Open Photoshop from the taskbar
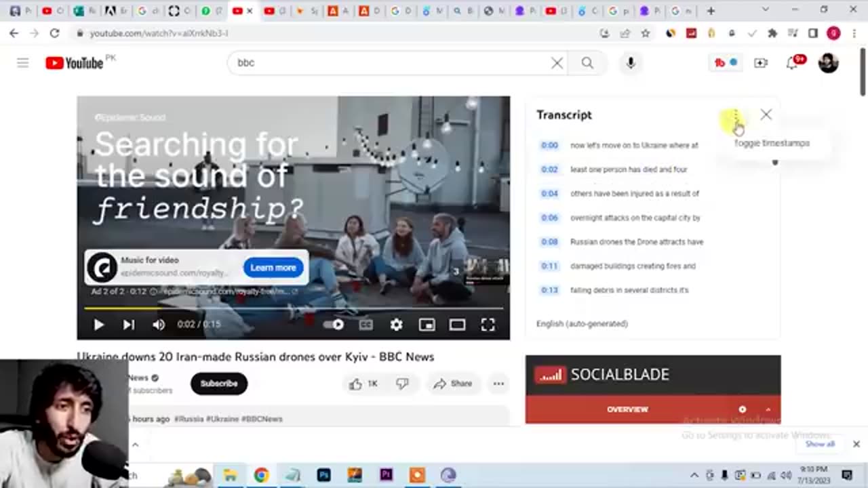The height and width of the screenshot is (488, 868). (x=323, y=475)
